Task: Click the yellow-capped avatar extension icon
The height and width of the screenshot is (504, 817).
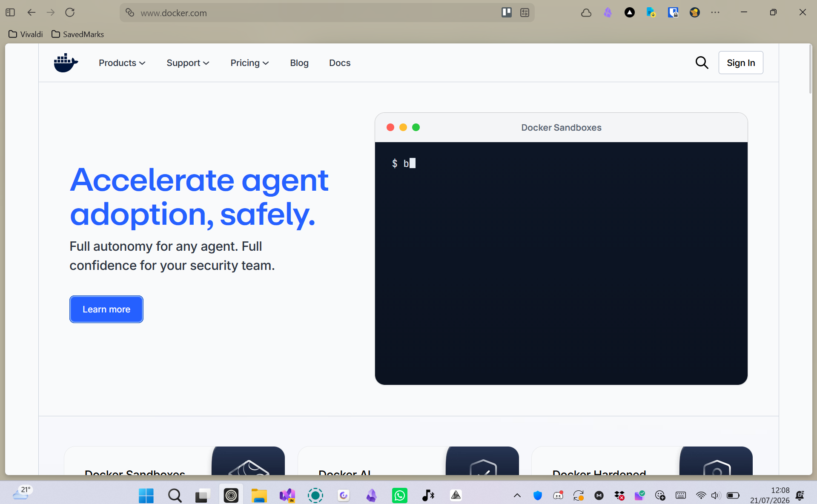Action: [x=694, y=13]
